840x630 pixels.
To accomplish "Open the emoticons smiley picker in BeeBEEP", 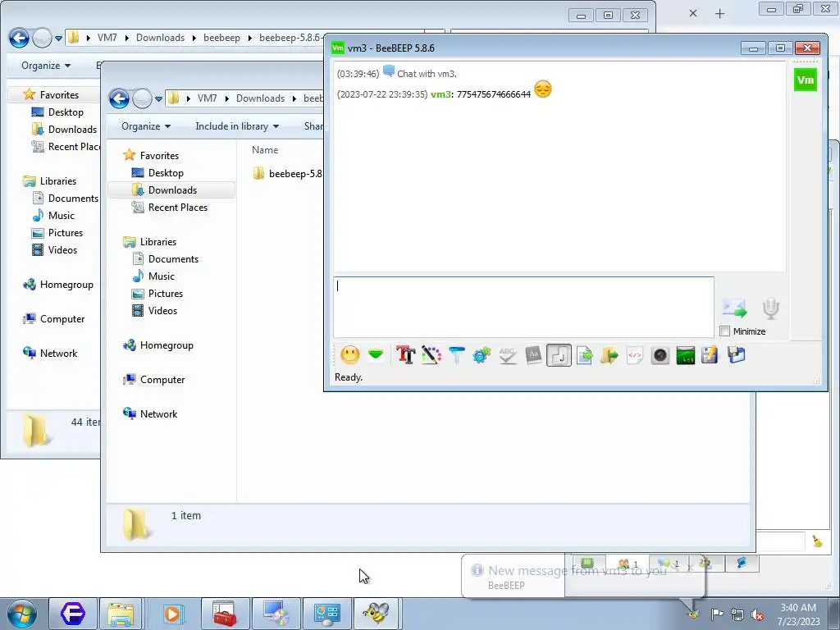I will pos(349,354).
